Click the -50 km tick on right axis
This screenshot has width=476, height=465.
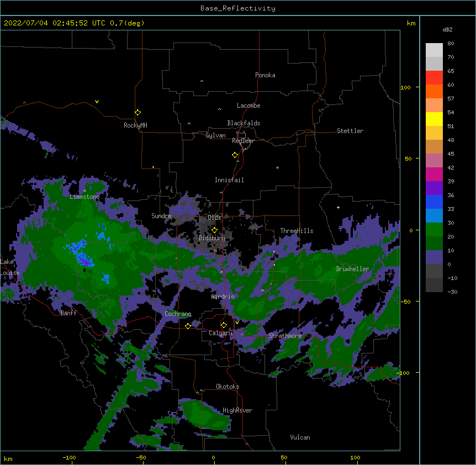pos(405,302)
